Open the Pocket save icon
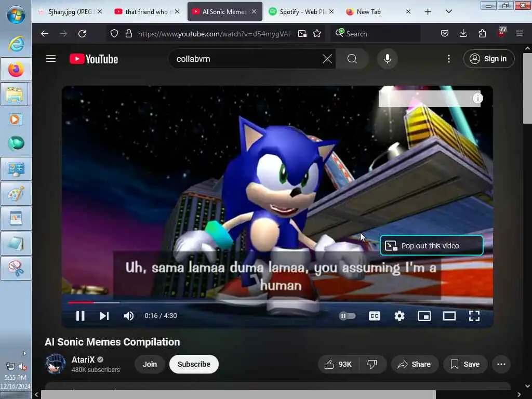Screen dimensions: 532x399 pos(445,33)
